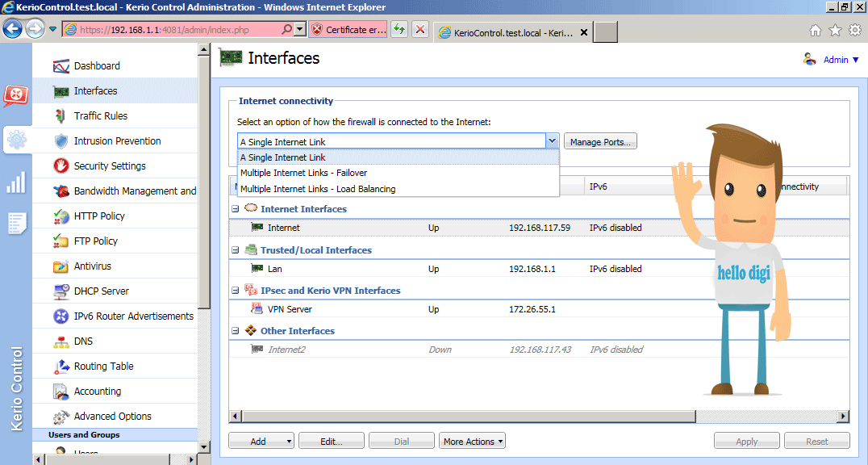Screen dimensions: 868x465
Task: Open the recent pages dropdown next to Forward
Action: [52, 29]
